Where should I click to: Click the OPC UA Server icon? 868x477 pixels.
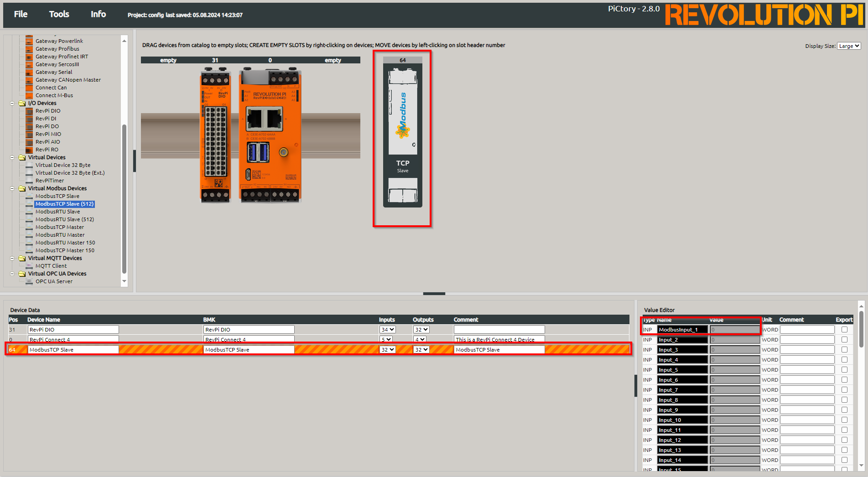pyautogui.click(x=29, y=281)
